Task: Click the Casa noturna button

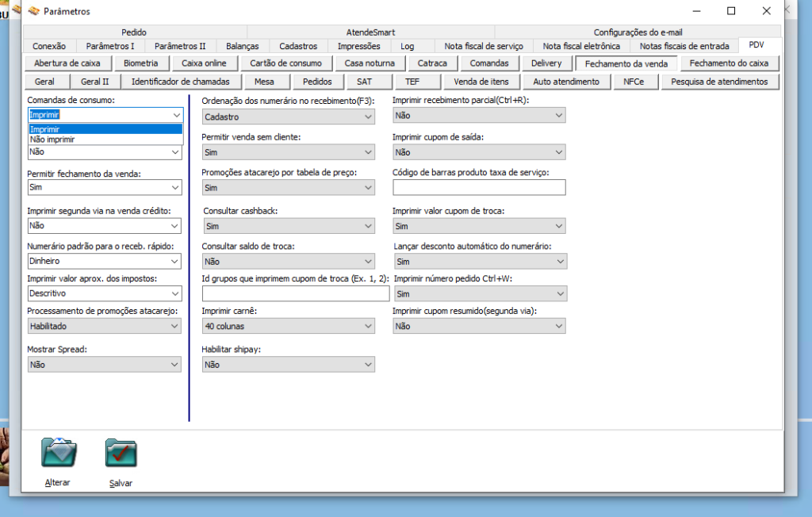Action: tap(370, 63)
